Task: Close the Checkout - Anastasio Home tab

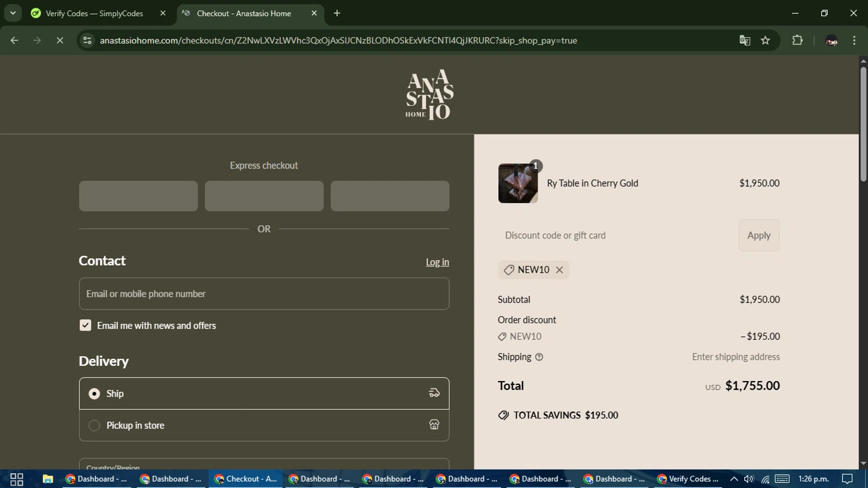Action: (314, 13)
